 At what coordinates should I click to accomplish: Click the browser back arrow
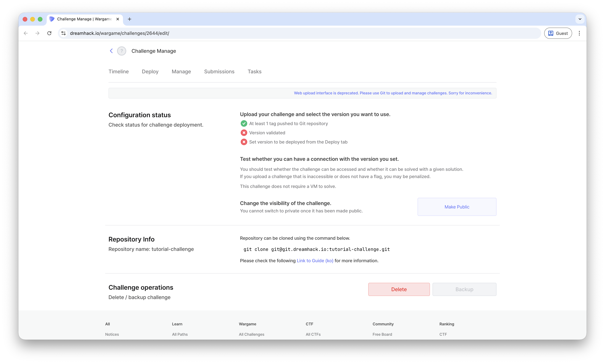26,33
